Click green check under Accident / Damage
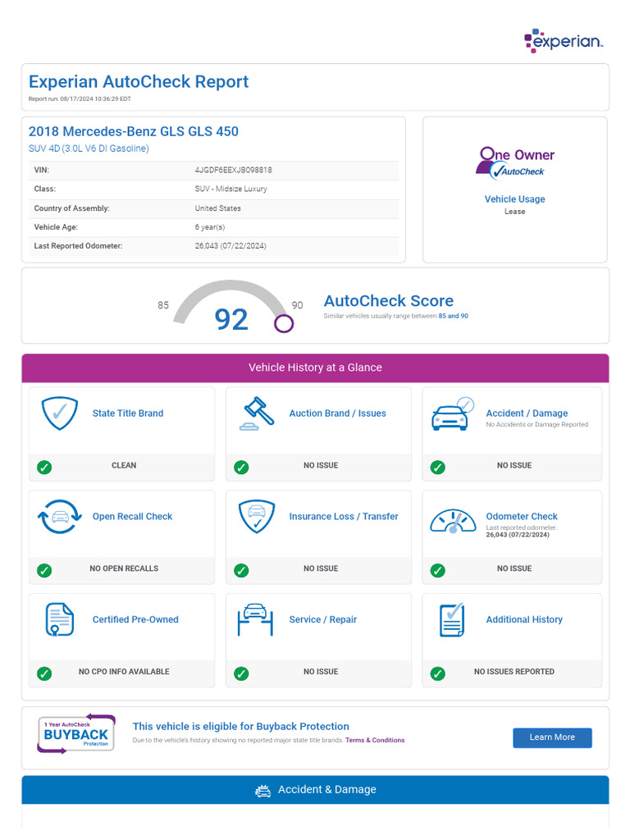This screenshot has height=840, width=630. click(x=438, y=467)
